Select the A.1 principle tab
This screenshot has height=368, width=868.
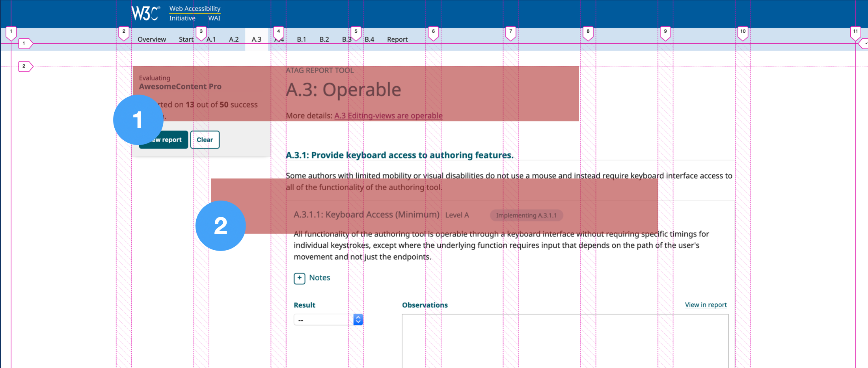(x=211, y=39)
